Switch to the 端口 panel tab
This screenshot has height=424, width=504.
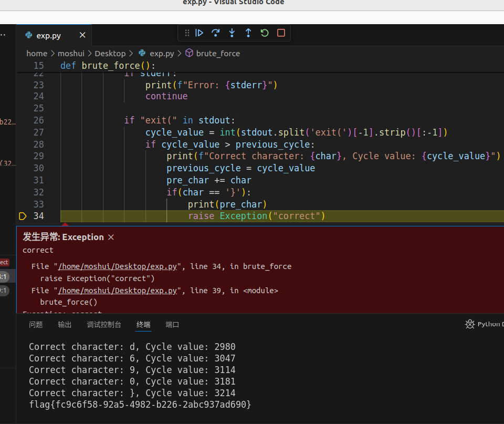click(172, 325)
